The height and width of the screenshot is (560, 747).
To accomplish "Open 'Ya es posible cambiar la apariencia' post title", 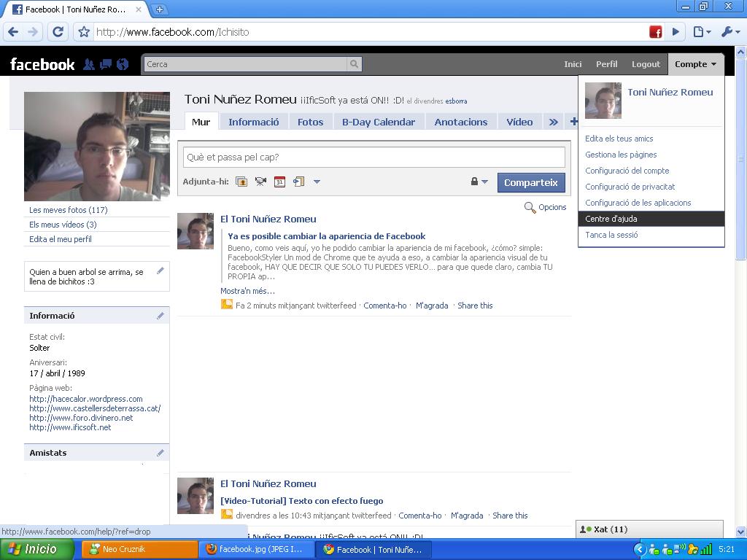I will 326,236.
